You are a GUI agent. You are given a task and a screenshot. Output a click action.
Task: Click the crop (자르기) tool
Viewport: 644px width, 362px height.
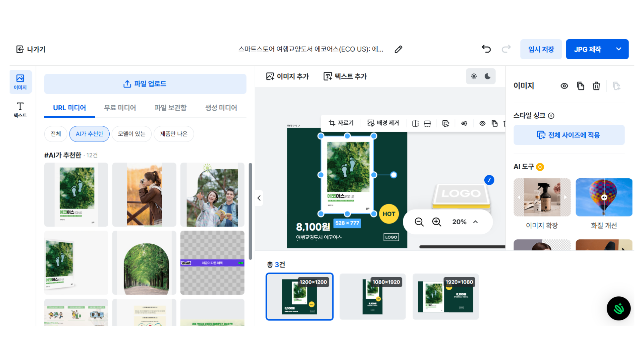coord(341,123)
